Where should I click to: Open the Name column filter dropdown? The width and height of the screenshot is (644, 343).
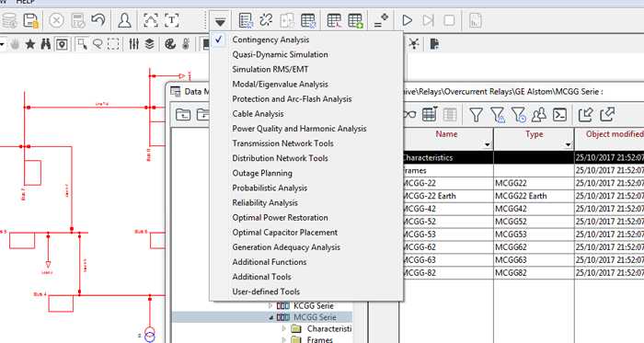[x=487, y=144]
